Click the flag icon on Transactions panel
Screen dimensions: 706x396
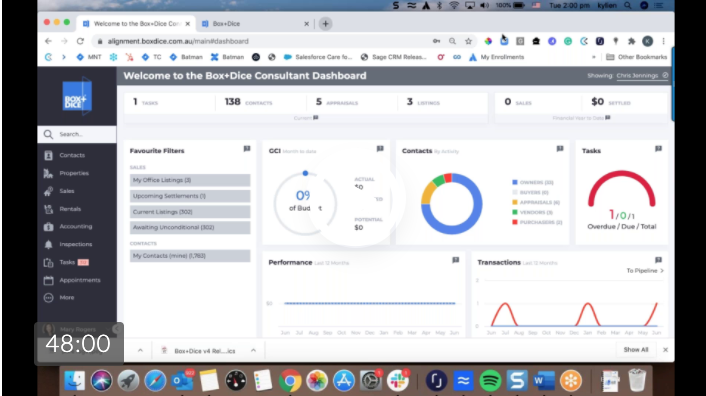click(658, 260)
